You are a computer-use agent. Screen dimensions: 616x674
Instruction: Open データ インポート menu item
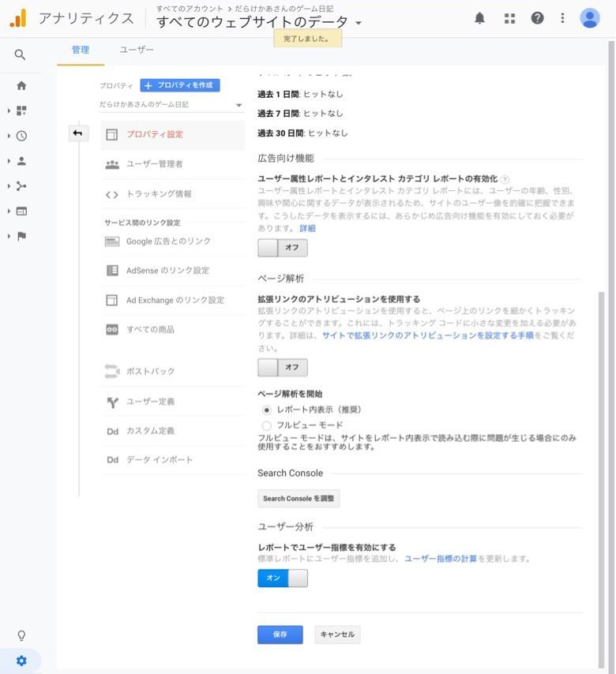172,460
